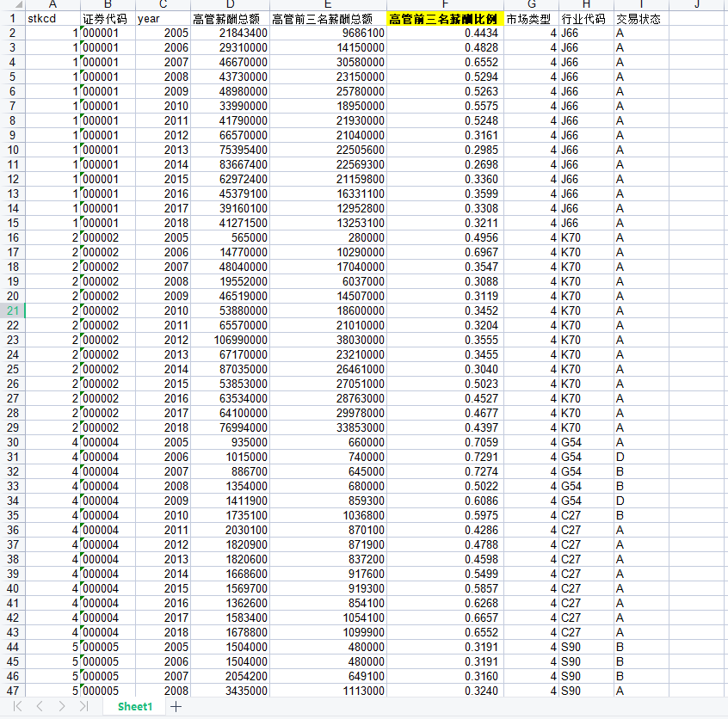
Task: Select cell with value 48980000
Action: click(x=231, y=91)
